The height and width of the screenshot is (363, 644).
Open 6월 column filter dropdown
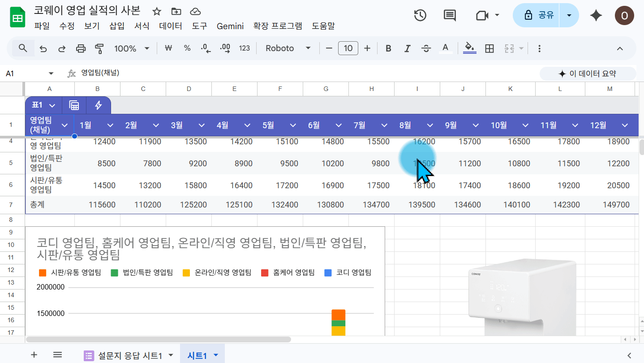pyautogui.click(x=339, y=125)
